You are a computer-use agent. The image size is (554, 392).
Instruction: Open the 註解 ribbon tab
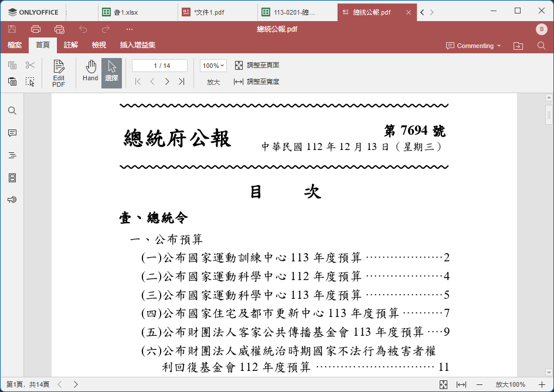pos(71,45)
